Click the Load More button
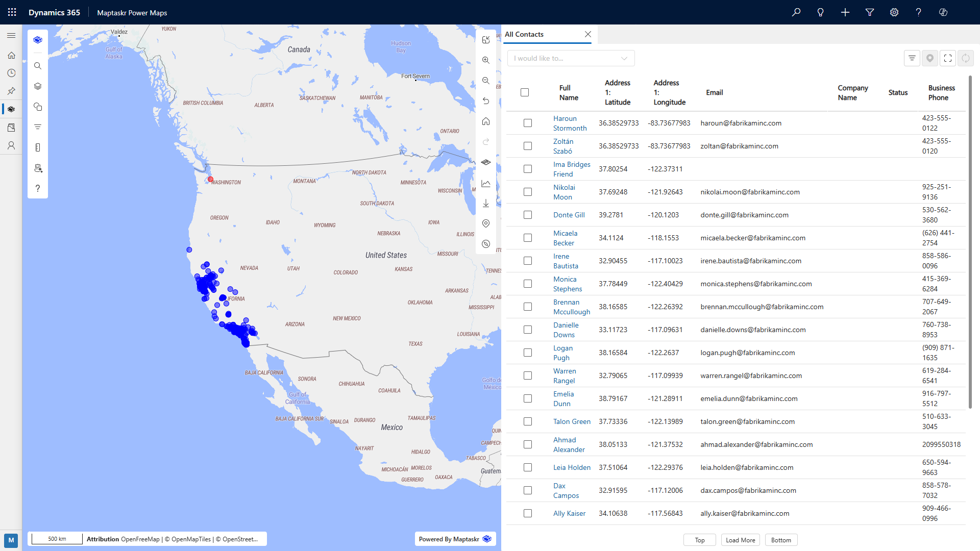The width and height of the screenshot is (980, 551). [x=740, y=540]
